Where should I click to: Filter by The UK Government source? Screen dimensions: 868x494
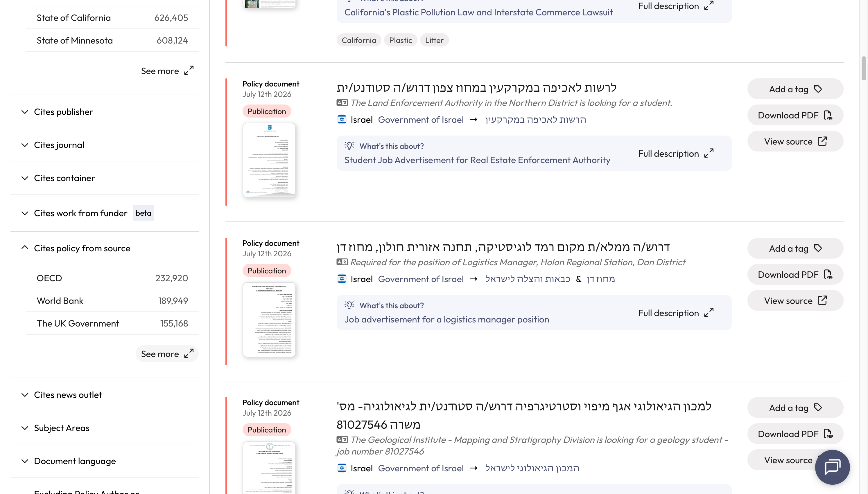pyautogui.click(x=112, y=323)
